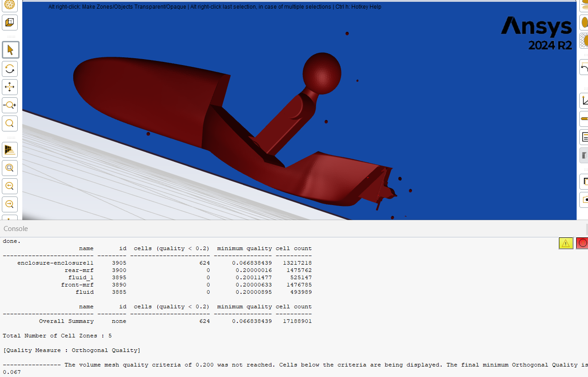Screen dimensions: 588x377
Task: Click the red sphere on the model
Action: click(322, 73)
